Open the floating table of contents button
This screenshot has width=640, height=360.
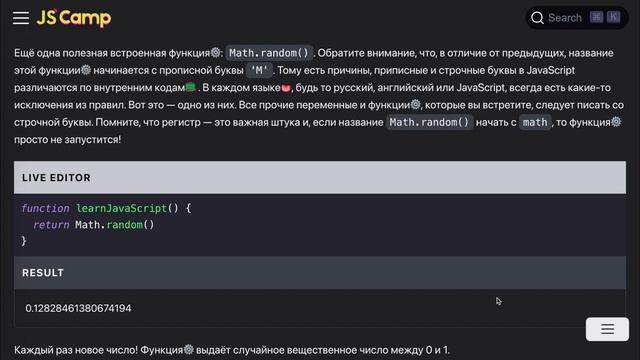[607, 329]
